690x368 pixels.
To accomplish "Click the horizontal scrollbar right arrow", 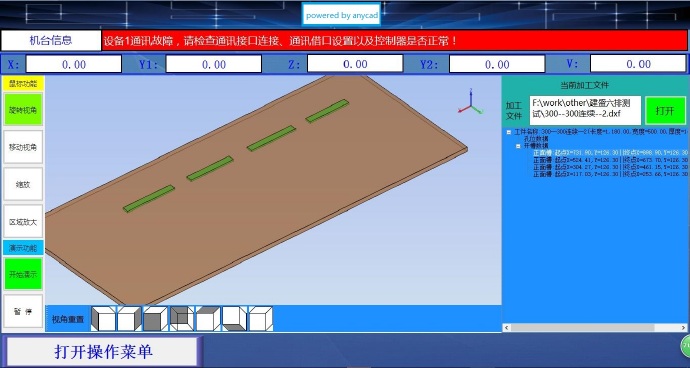I will (x=683, y=328).
